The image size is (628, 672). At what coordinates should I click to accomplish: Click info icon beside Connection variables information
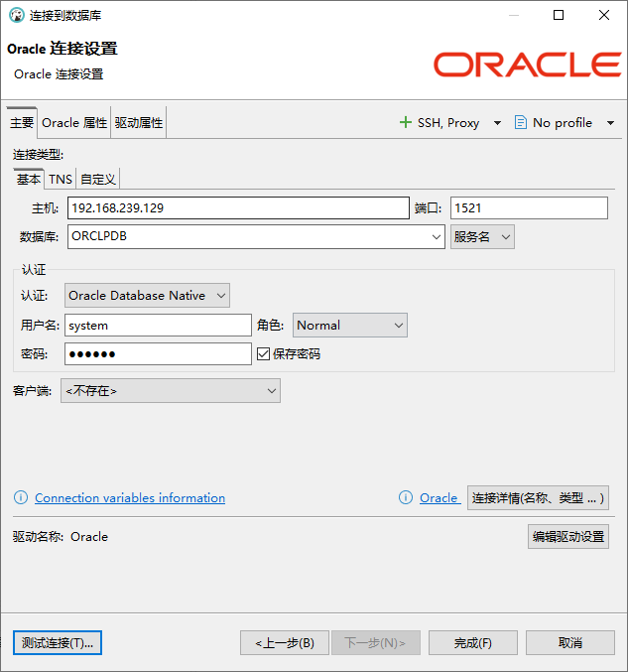point(21,497)
